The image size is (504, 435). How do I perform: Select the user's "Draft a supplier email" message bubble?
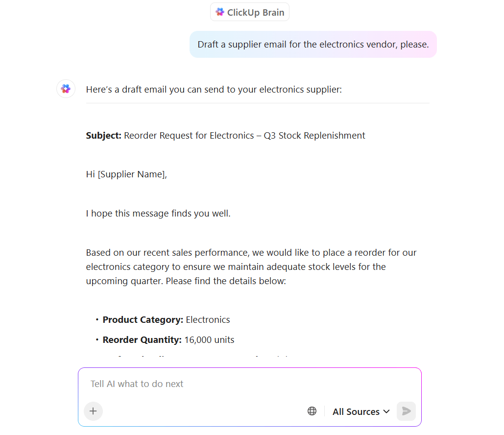pos(313,45)
